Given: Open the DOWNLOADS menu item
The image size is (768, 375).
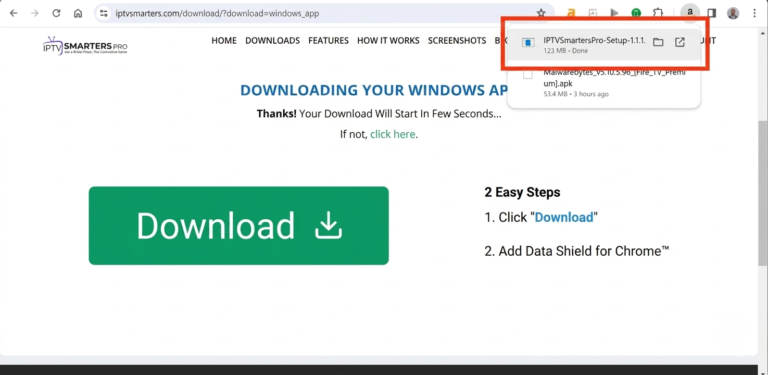Looking at the screenshot, I should 272,41.
